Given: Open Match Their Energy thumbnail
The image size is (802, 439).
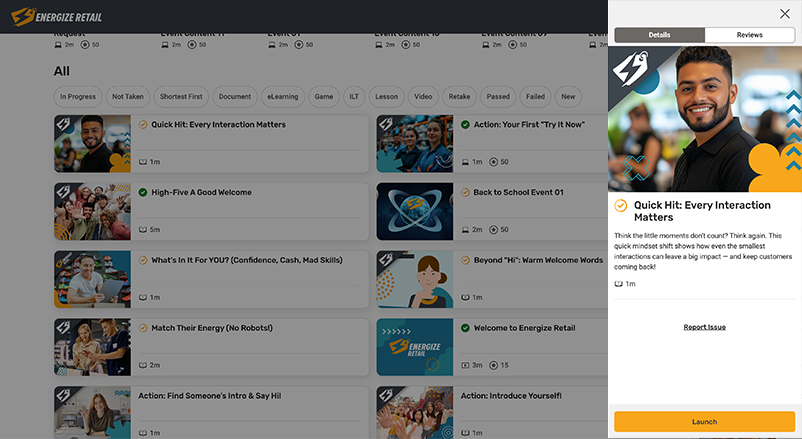Looking at the screenshot, I should [93, 347].
